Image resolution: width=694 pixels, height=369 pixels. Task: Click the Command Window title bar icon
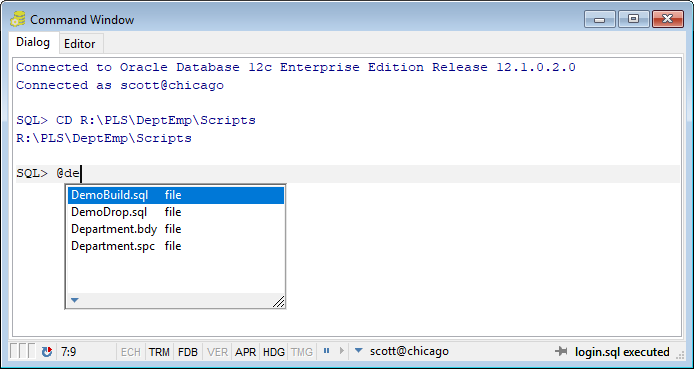pos(18,19)
